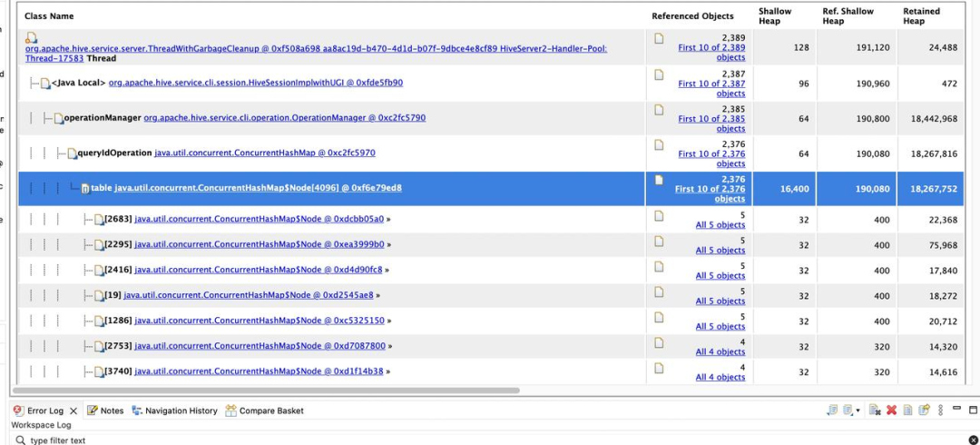Image resolution: width=980 pixels, height=445 pixels.
Task: Click page icon in [2295] row Referenced Objects
Action: [x=659, y=241]
